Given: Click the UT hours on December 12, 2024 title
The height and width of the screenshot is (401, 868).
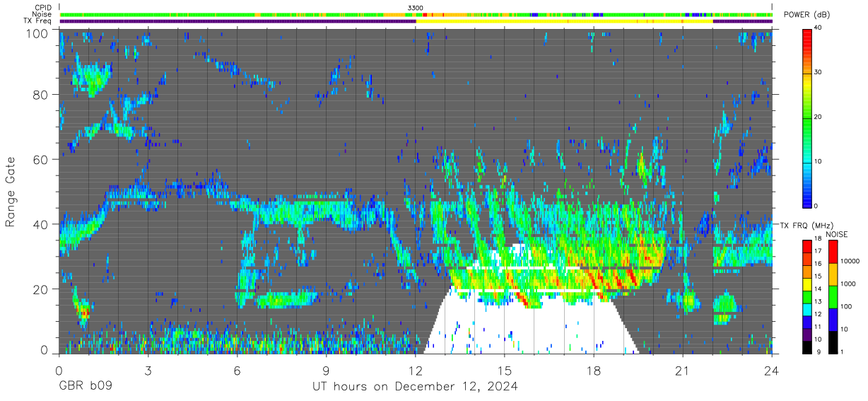Looking at the screenshot, I should [416, 387].
